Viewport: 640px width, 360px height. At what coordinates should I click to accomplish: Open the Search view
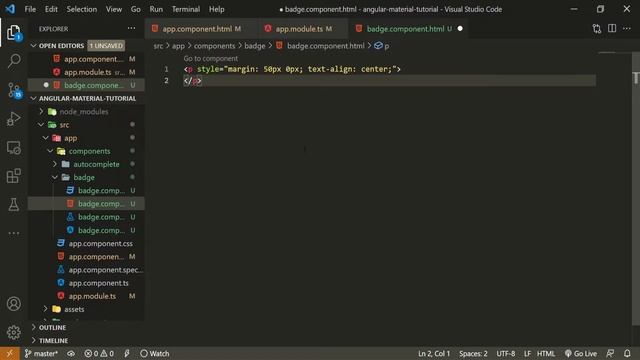13,61
